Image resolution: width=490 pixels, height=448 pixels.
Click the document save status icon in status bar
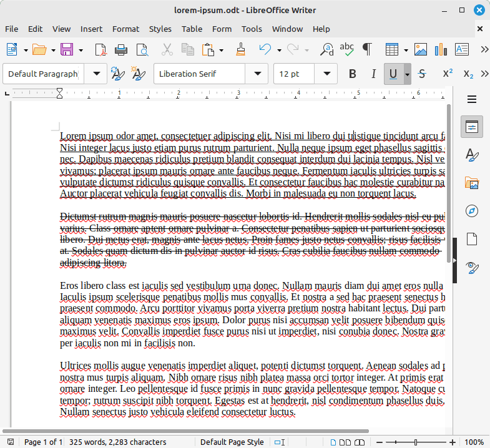click(x=11, y=442)
